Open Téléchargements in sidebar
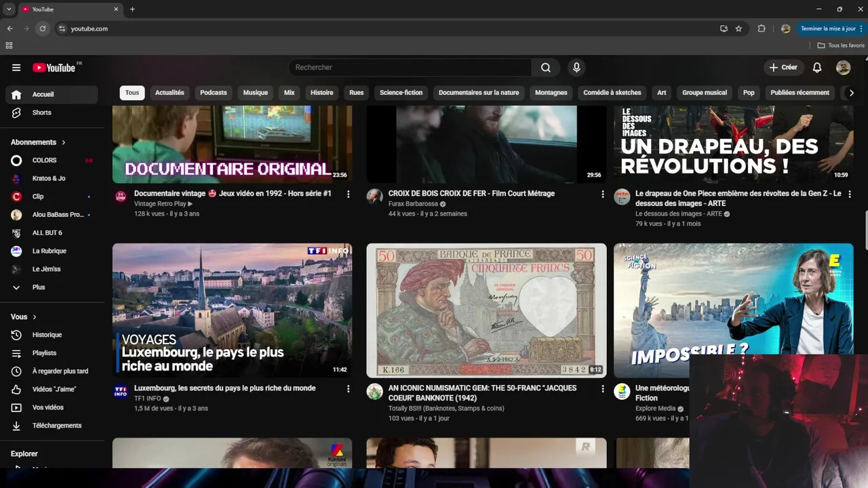Viewport: 868px width, 488px height. (x=52, y=426)
